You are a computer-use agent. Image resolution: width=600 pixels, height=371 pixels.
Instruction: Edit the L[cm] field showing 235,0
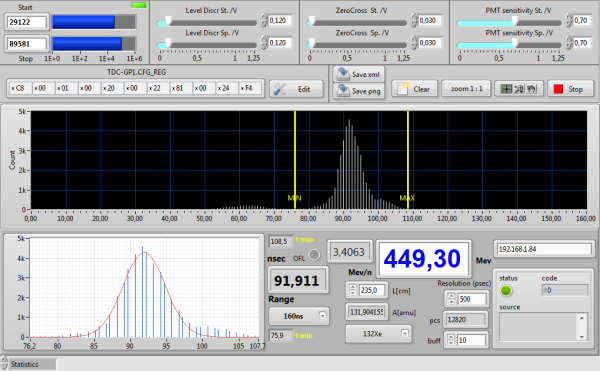point(373,290)
